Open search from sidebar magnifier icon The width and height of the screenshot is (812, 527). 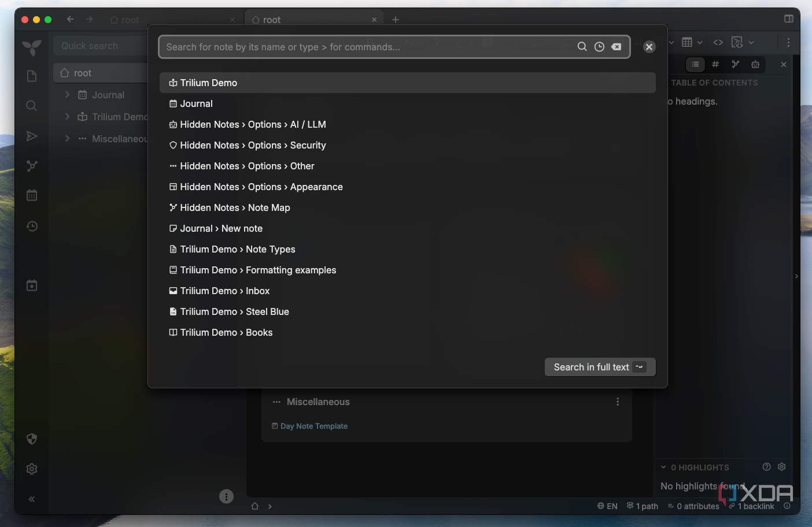coord(32,106)
